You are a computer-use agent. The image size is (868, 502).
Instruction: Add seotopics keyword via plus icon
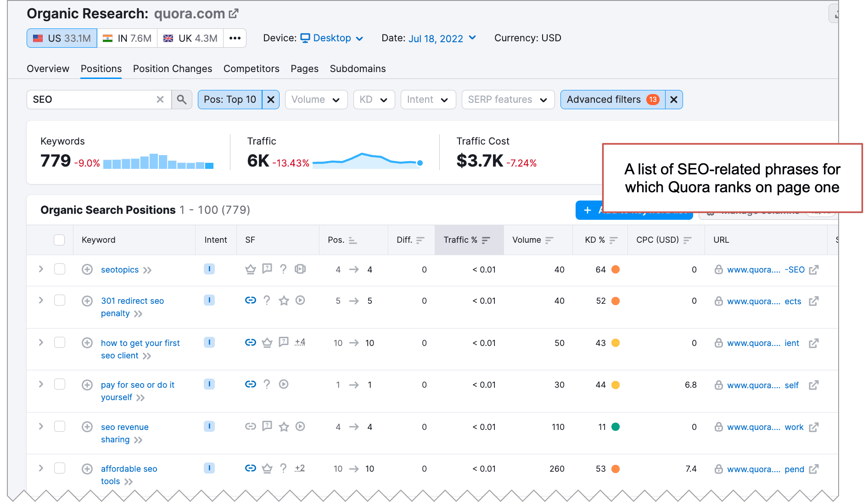[87, 269]
